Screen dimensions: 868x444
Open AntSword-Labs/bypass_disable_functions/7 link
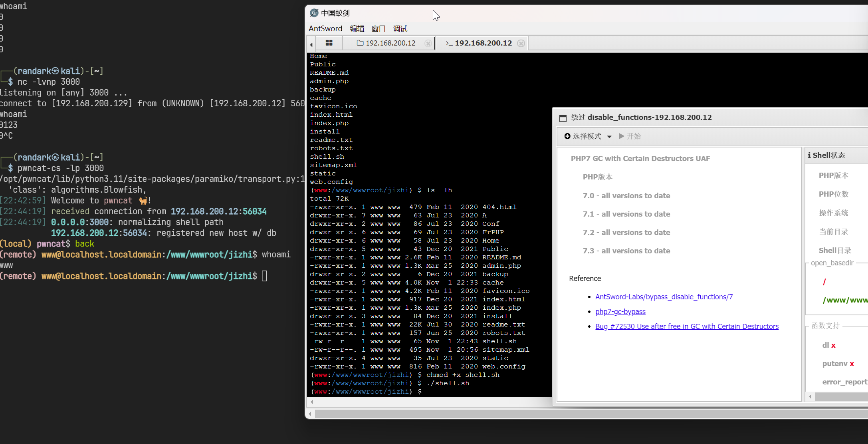(x=664, y=297)
